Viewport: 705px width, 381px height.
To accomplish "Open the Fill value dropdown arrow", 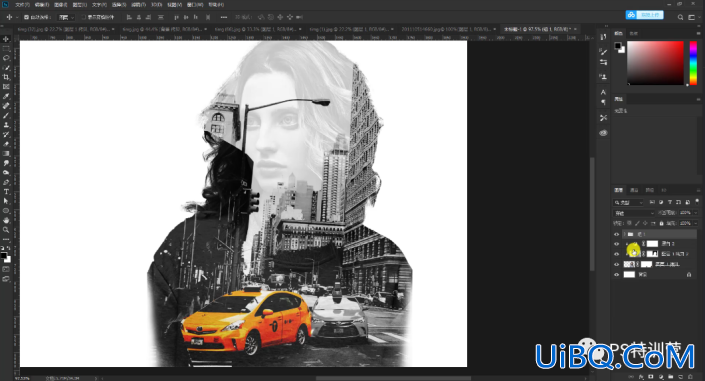I will click(695, 223).
